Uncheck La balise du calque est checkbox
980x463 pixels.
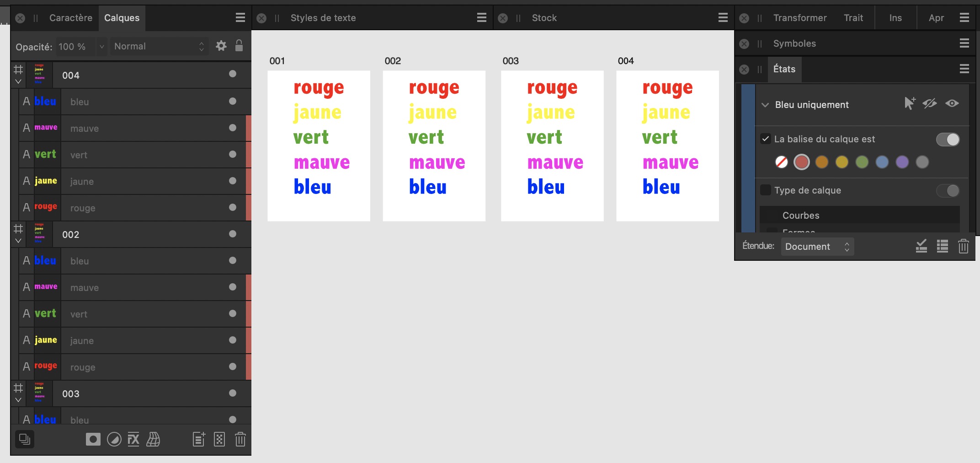pos(766,139)
